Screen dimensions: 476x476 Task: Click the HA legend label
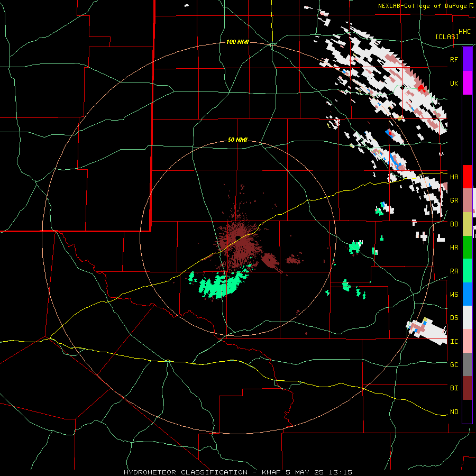[x=454, y=177]
